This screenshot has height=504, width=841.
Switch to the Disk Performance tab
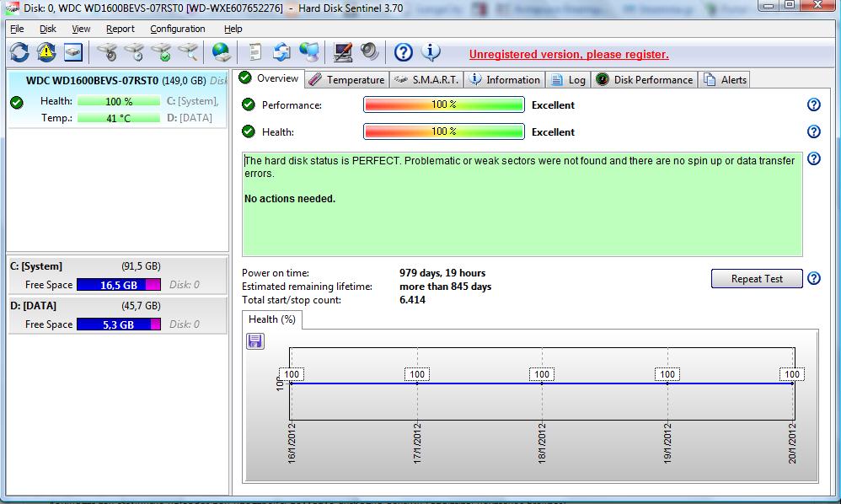coord(645,80)
